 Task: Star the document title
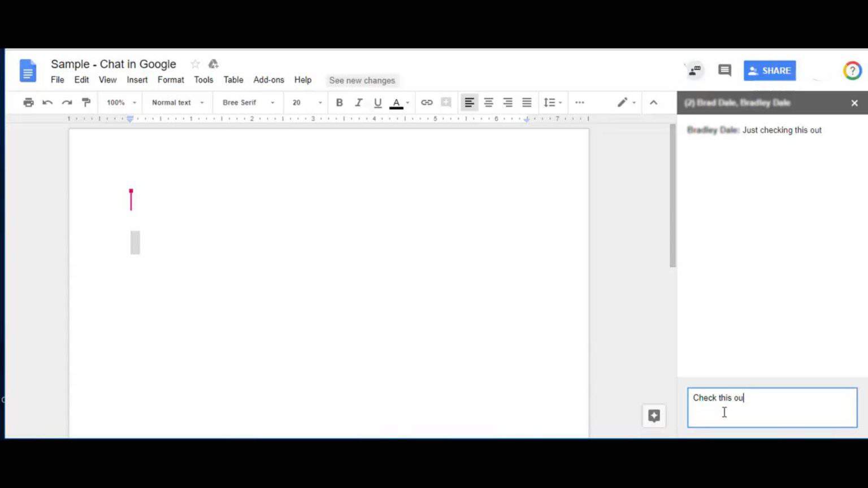click(x=195, y=64)
